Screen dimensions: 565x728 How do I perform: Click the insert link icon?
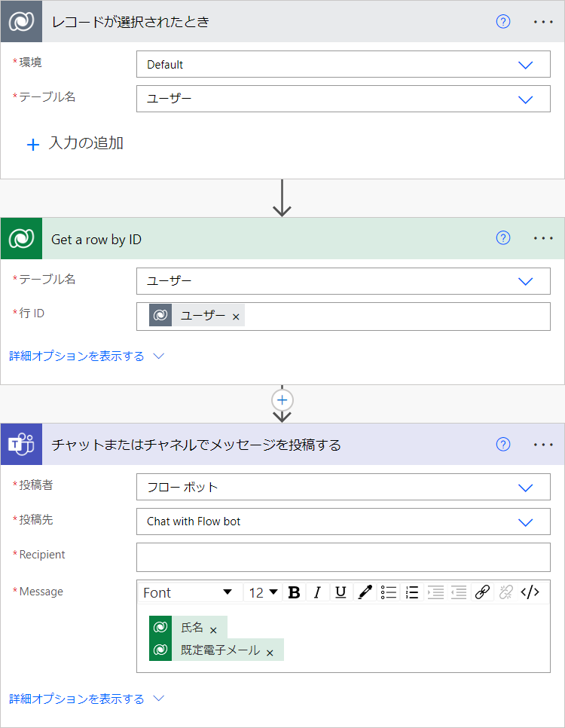pos(483,592)
